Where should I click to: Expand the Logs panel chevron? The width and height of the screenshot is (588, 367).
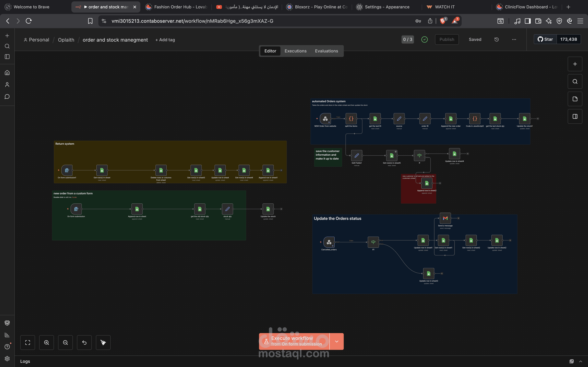click(x=580, y=361)
